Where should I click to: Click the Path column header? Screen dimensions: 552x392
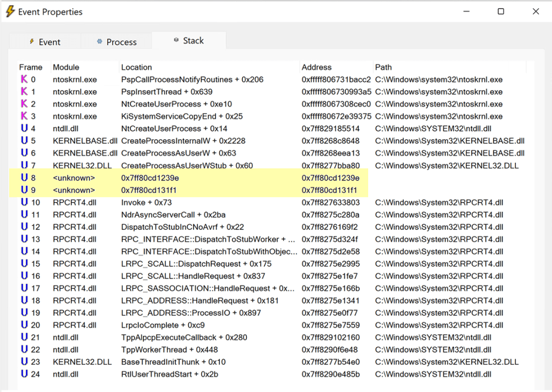pyautogui.click(x=384, y=67)
